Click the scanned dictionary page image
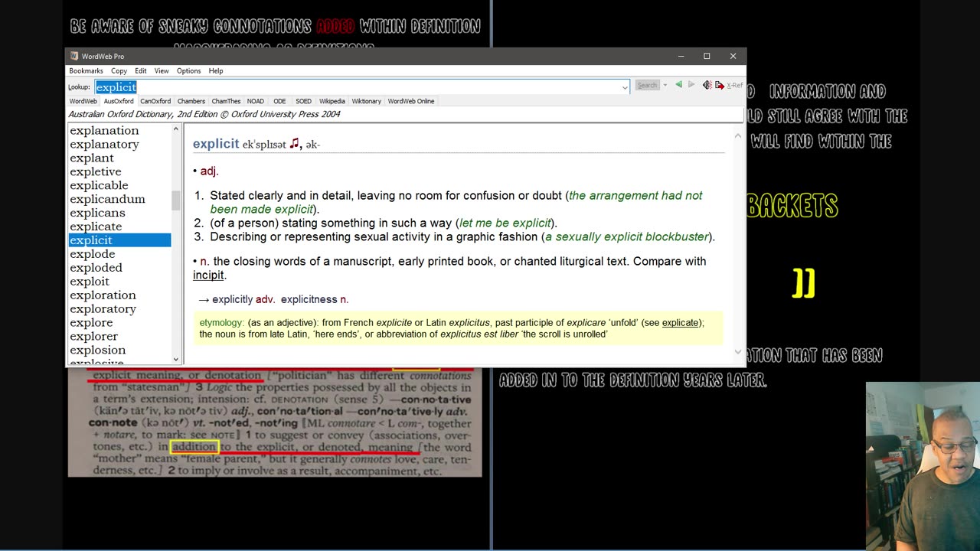The width and height of the screenshot is (980, 551). [x=275, y=422]
